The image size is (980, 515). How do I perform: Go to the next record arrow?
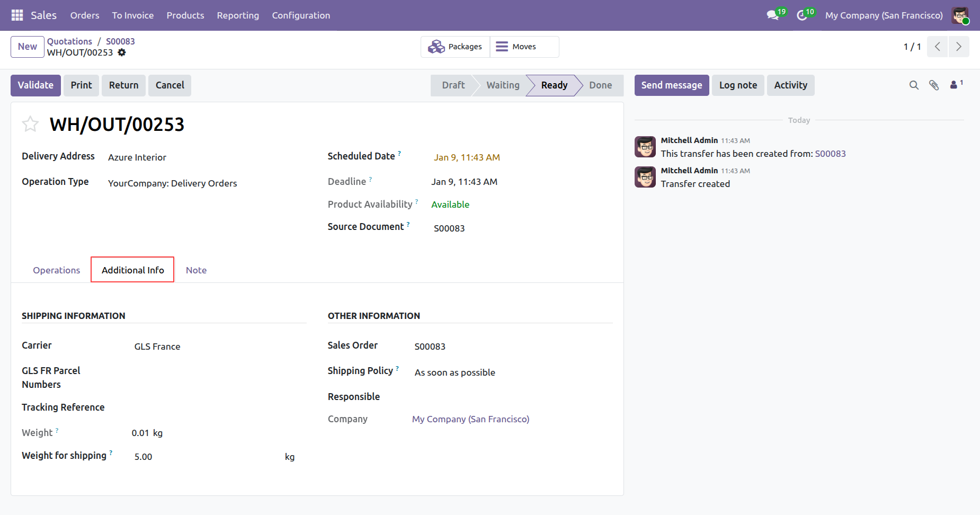tap(959, 47)
